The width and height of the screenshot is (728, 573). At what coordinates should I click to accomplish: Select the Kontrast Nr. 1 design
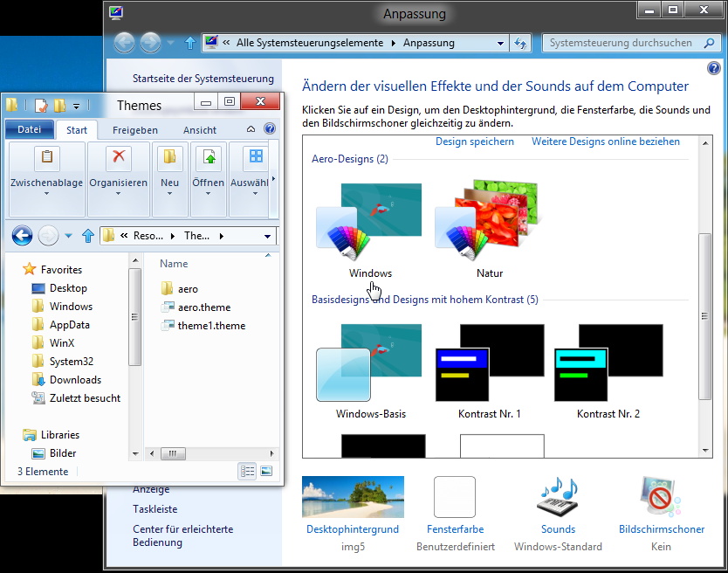click(490, 372)
